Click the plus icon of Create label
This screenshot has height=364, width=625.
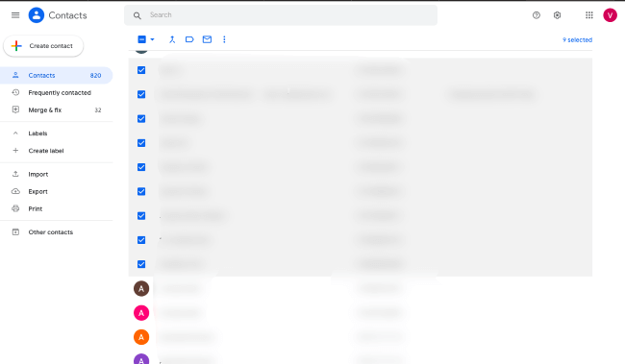coord(15,151)
